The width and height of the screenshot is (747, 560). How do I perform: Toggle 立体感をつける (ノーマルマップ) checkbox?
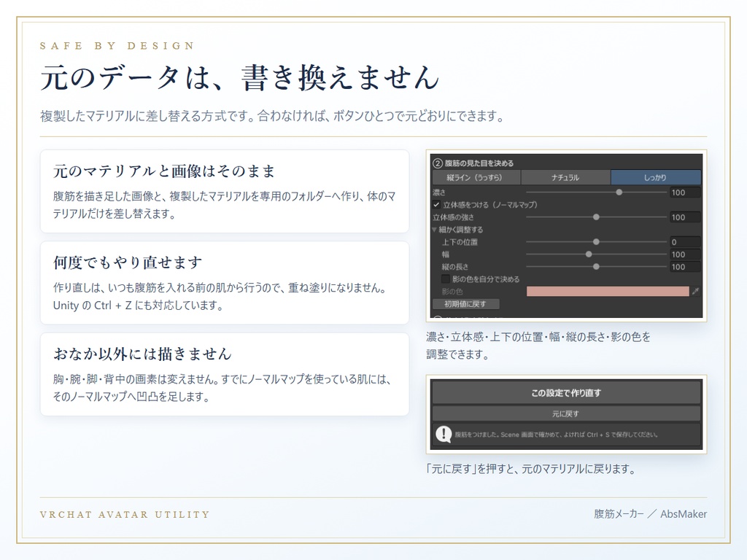[x=436, y=205]
